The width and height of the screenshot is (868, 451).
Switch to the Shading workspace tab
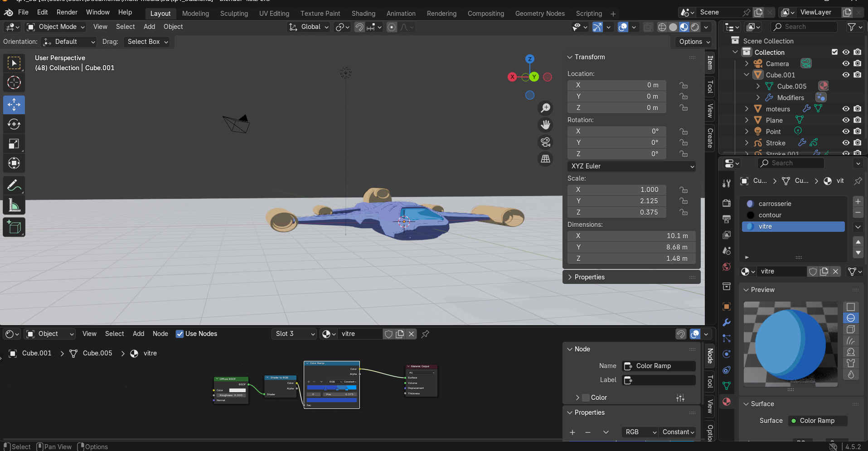[363, 14]
